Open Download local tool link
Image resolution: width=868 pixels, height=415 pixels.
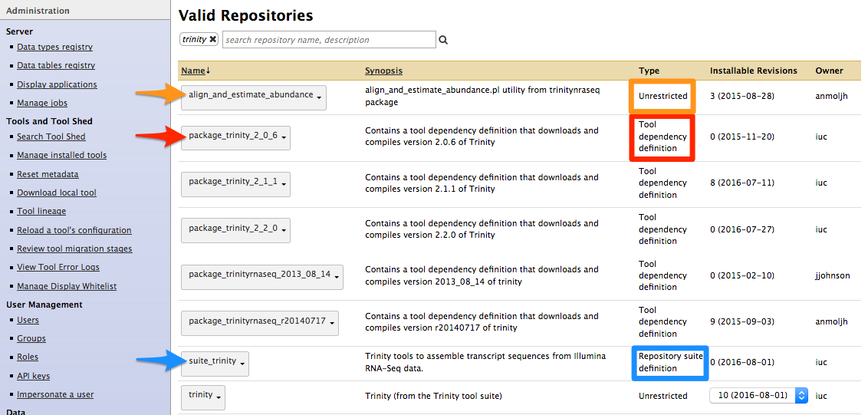coord(57,193)
